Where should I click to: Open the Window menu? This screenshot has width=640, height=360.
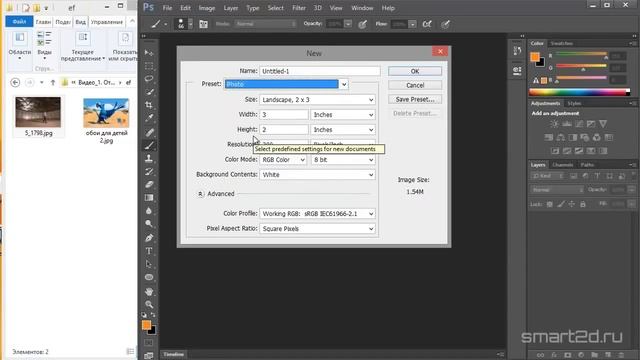[362, 8]
